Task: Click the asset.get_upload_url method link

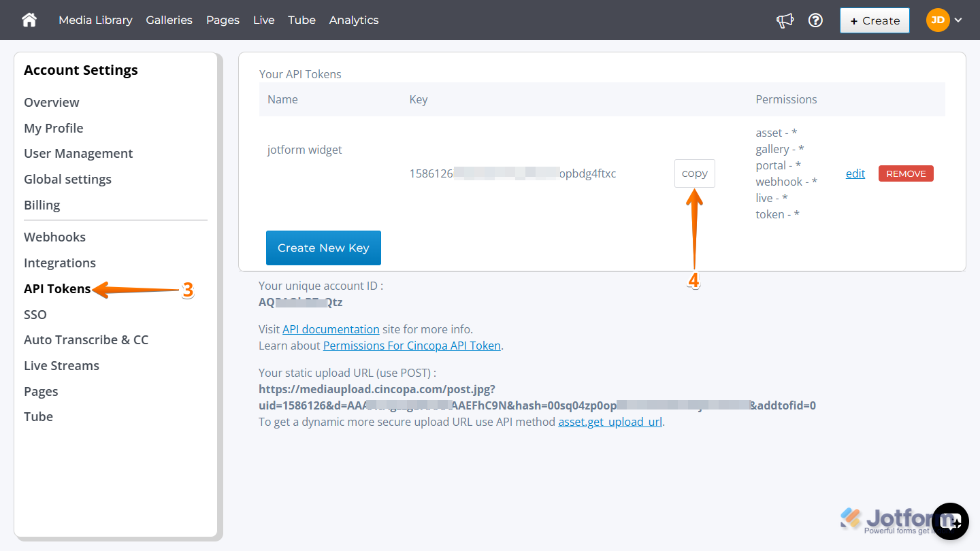Action: tap(610, 422)
